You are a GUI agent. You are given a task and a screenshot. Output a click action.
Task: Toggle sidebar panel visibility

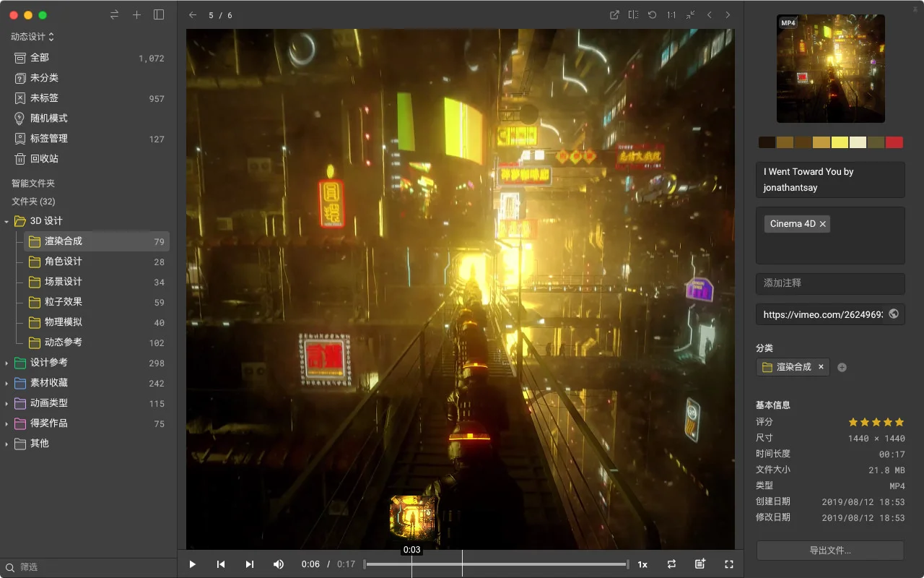tap(159, 15)
